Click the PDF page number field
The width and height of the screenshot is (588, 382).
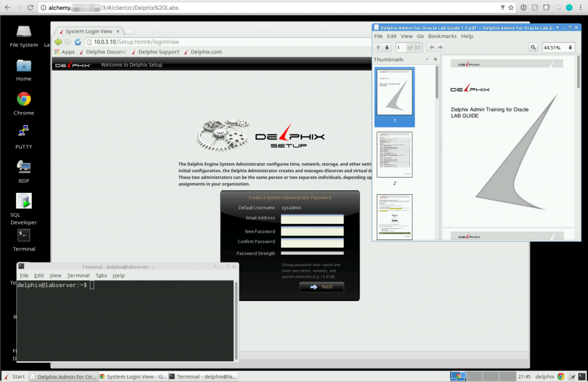[400, 47]
